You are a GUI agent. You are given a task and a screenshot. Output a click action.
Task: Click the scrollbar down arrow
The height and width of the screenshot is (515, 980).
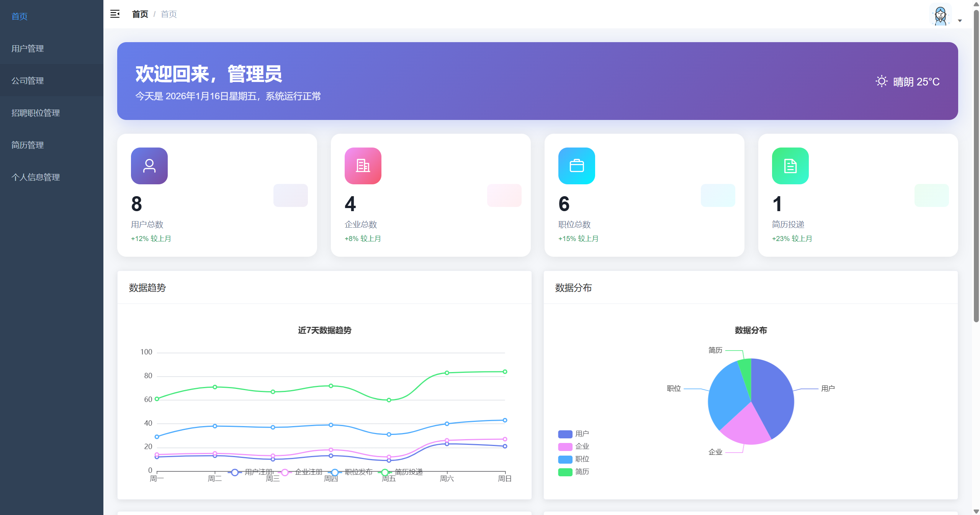coord(976,510)
